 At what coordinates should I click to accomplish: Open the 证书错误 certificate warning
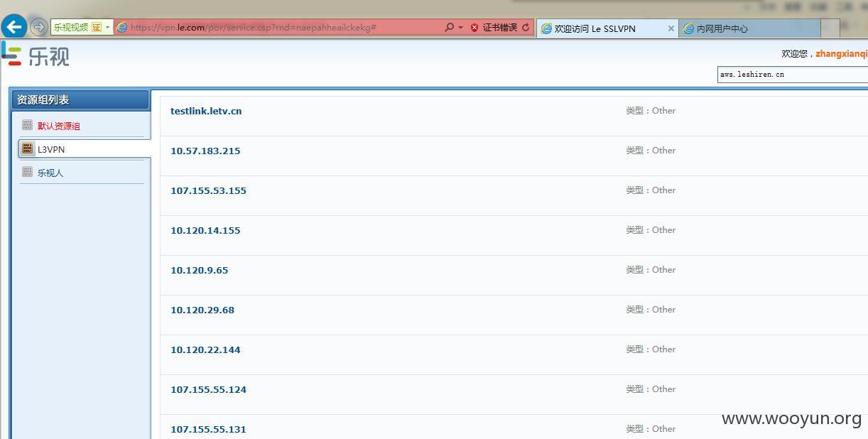500,28
